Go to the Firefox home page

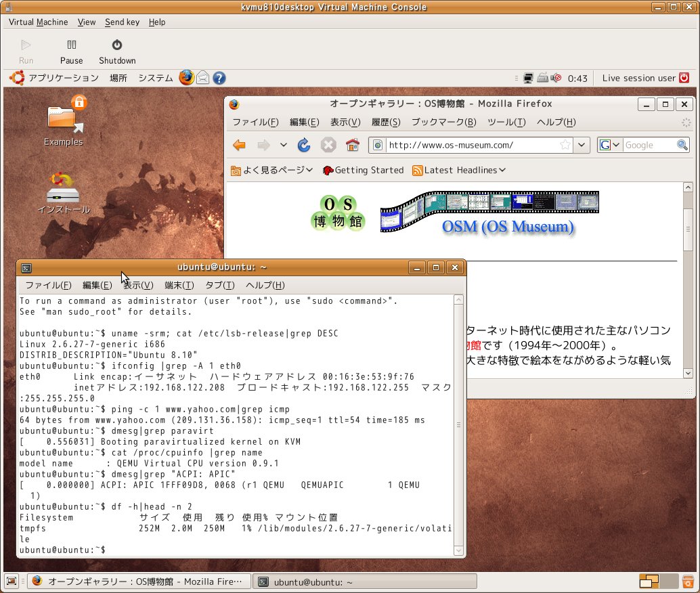click(352, 145)
